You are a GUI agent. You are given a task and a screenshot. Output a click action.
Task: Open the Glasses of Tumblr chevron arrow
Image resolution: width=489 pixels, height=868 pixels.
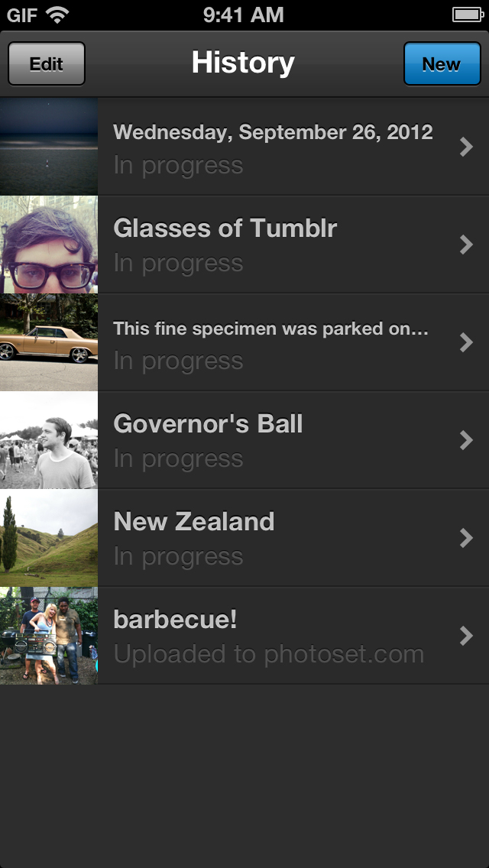(x=466, y=245)
